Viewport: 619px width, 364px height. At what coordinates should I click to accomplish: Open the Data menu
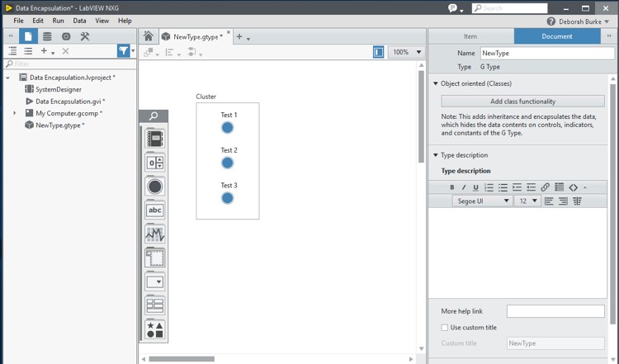coord(79,21)
